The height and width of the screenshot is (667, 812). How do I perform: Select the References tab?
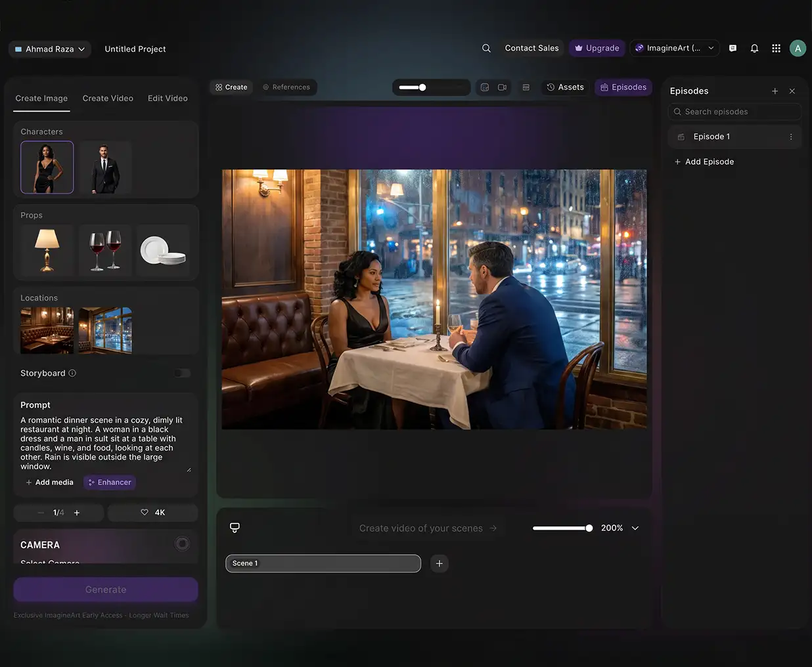click(286, 87)
